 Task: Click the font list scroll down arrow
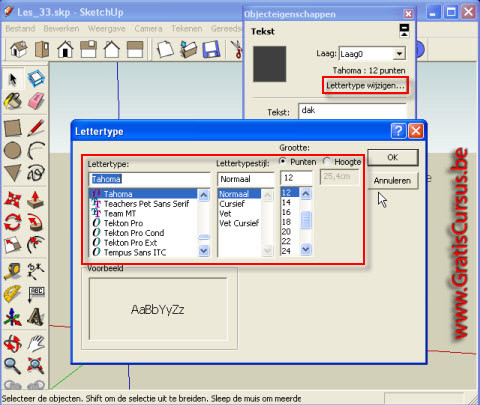click(204, 250)
